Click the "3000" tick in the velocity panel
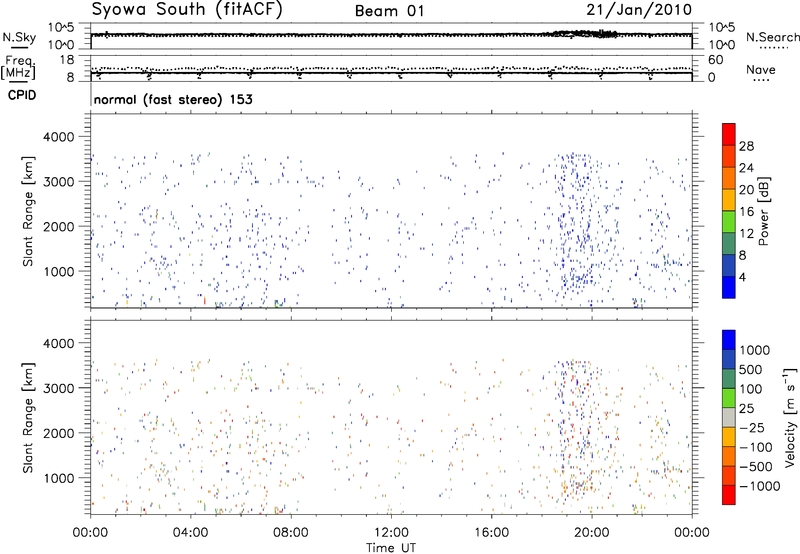 (59, 388)
